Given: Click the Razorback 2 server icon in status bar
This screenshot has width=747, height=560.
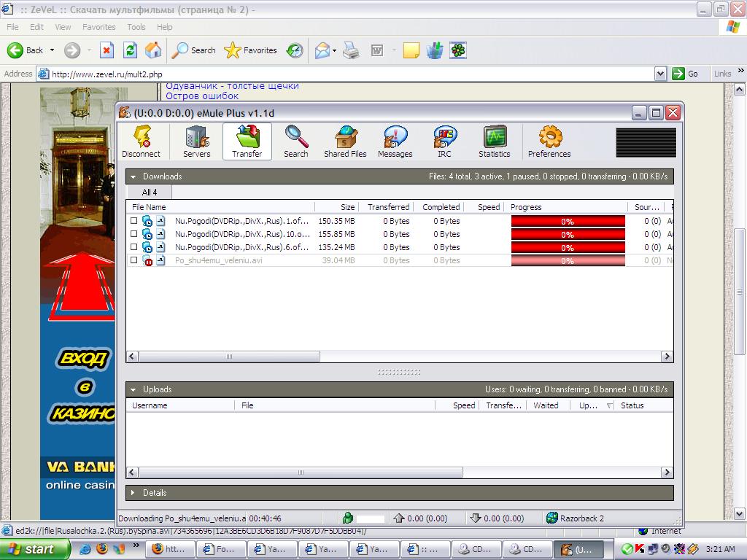Looking at the screenshot, I should point(552,518).
